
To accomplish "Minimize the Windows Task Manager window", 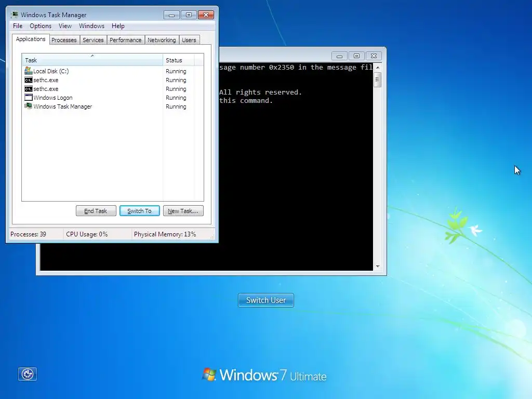I will (171, 15).
